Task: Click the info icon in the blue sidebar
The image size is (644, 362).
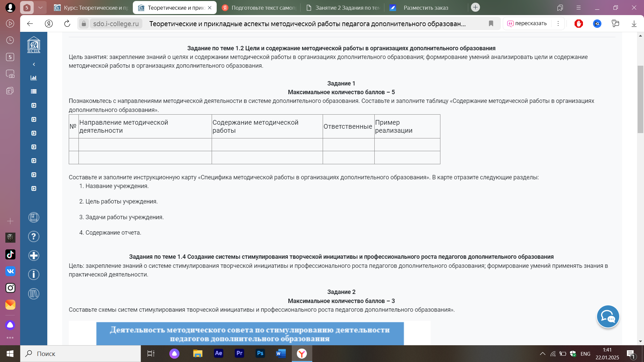Action: point(34,275)
